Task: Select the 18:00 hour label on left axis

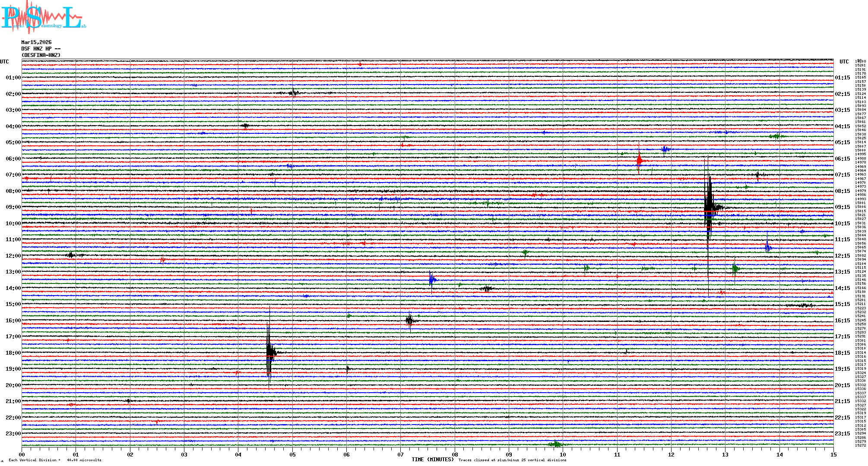Action: tap(13, 353)
